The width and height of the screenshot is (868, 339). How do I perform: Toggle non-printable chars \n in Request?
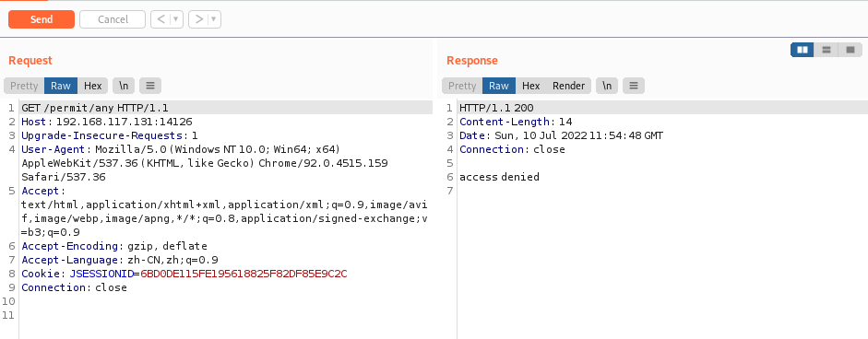click(124, 86)
